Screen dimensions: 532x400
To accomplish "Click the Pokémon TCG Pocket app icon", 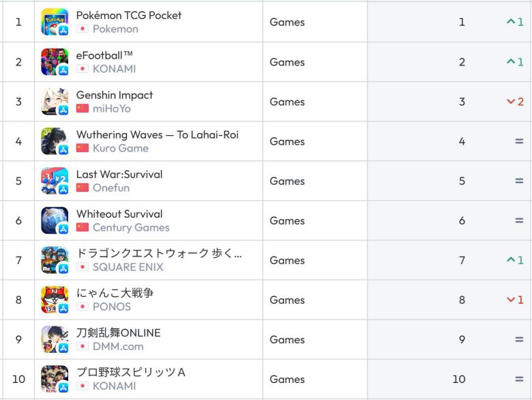I will click(55, 22).
